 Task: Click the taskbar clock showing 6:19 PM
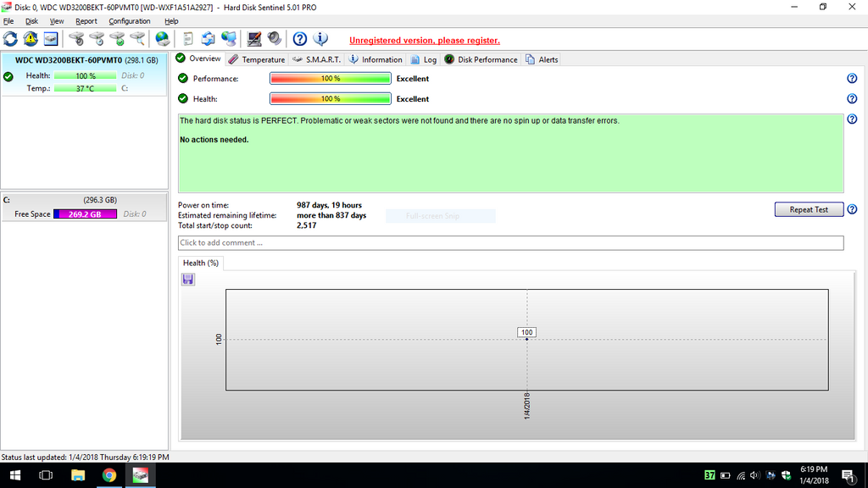coord(815,475)
